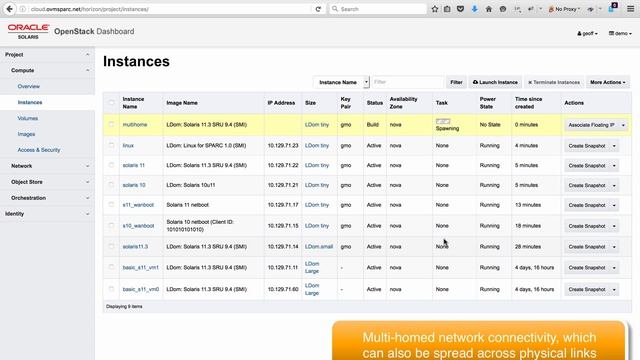Open the action dropdown arrow for basic_s11_vm0 row
The image size is (640, 360).
point(614,290)
